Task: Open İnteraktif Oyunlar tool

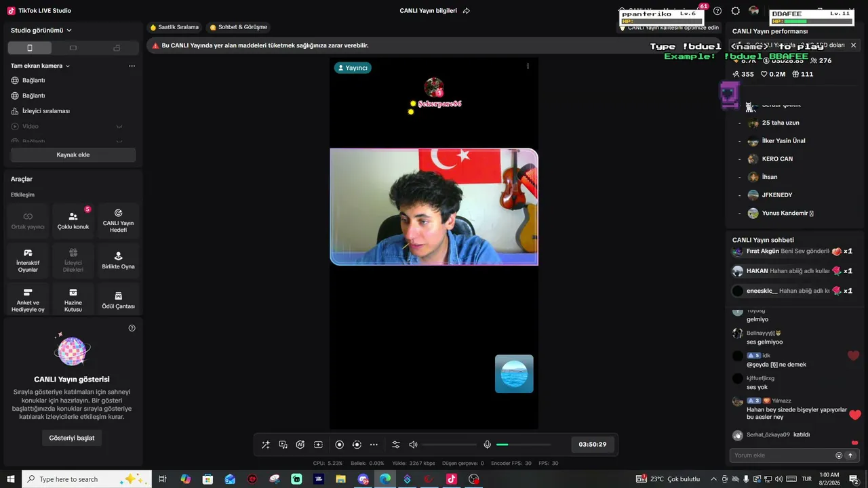Action: 28,260
